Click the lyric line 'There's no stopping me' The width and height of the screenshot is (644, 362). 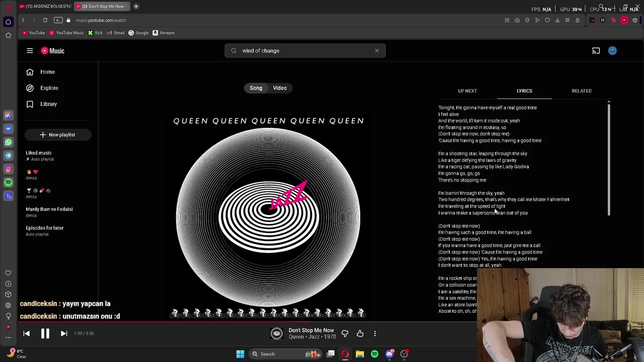point(462,180)
